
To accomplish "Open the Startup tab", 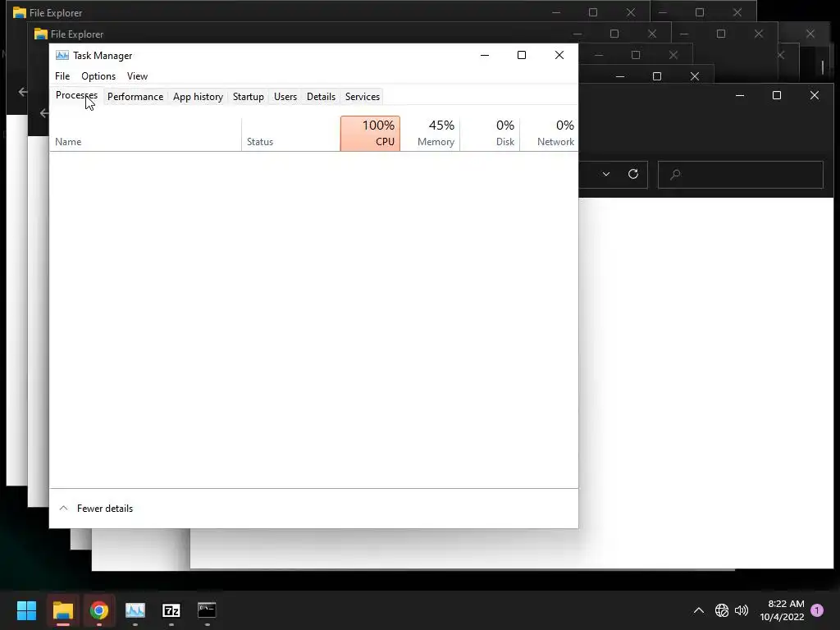I will 248,97.
